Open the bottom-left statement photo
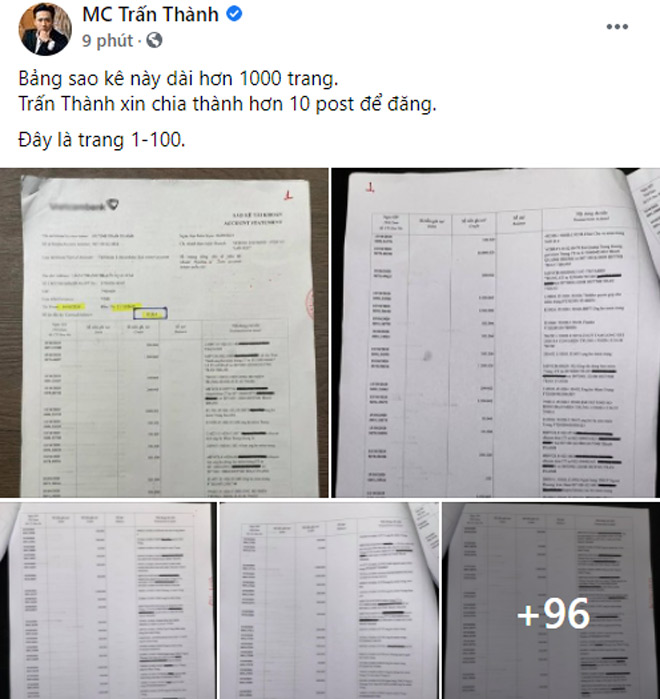The image size is (660, 699). pyautogui.click(x=108, y=600)
